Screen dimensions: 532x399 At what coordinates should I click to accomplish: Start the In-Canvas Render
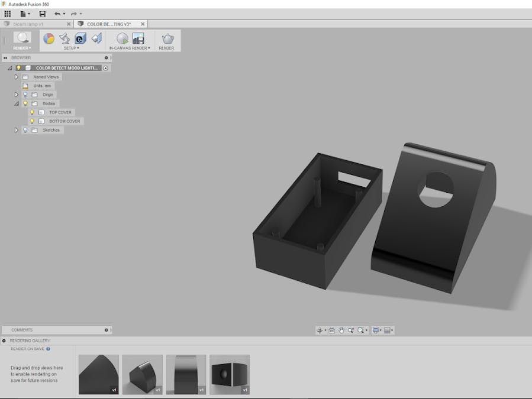[122, 38]
